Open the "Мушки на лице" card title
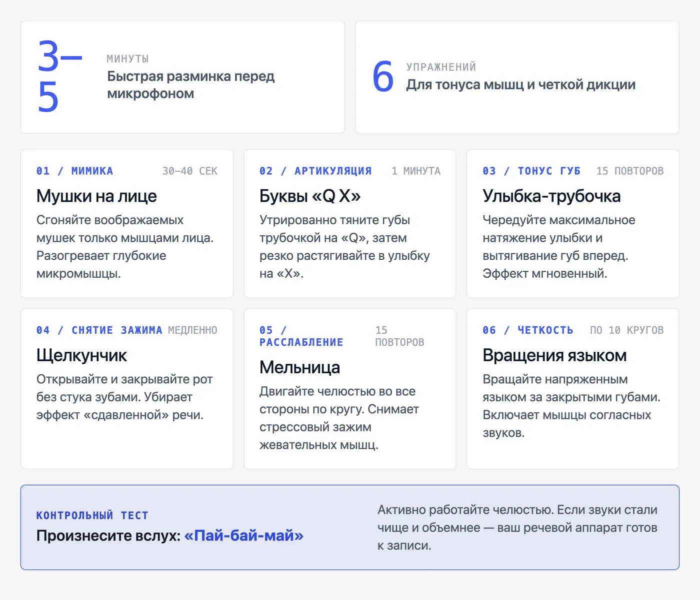The image size is (700, 600). pos(96,196)
